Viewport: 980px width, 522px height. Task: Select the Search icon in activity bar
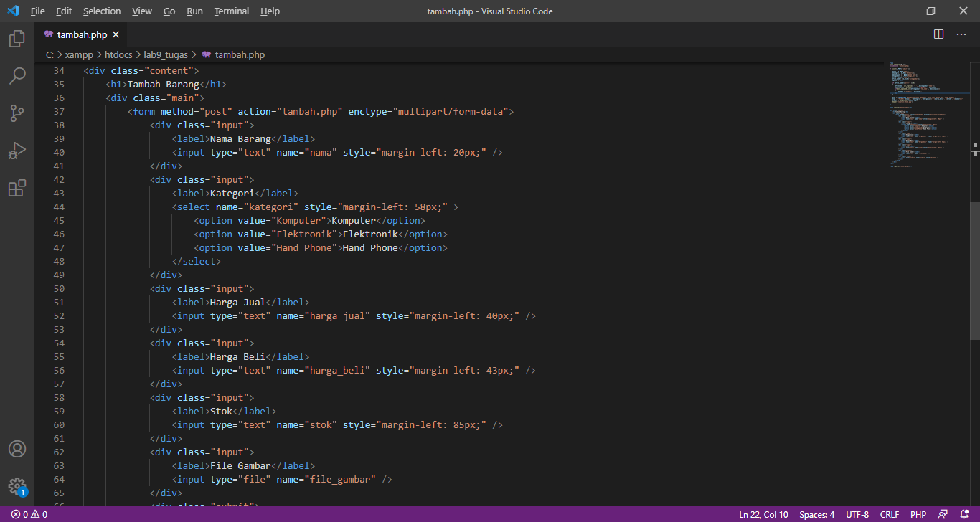click(x=17, y=76)
